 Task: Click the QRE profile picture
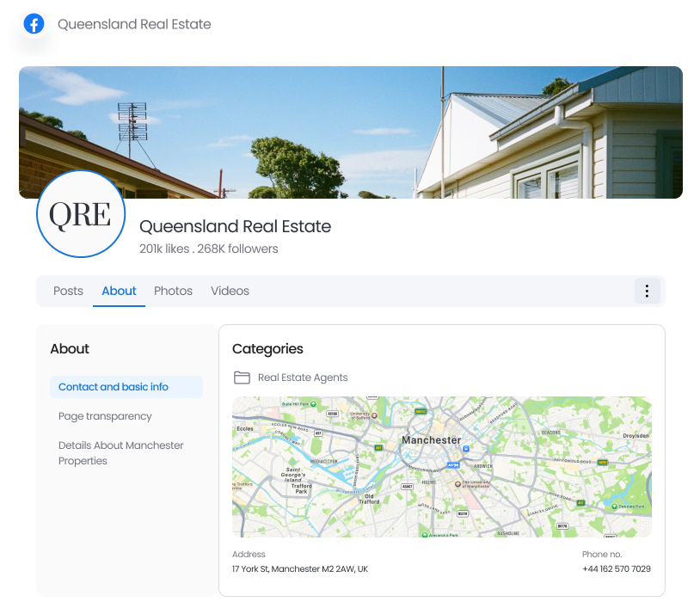tap(81, 213)
